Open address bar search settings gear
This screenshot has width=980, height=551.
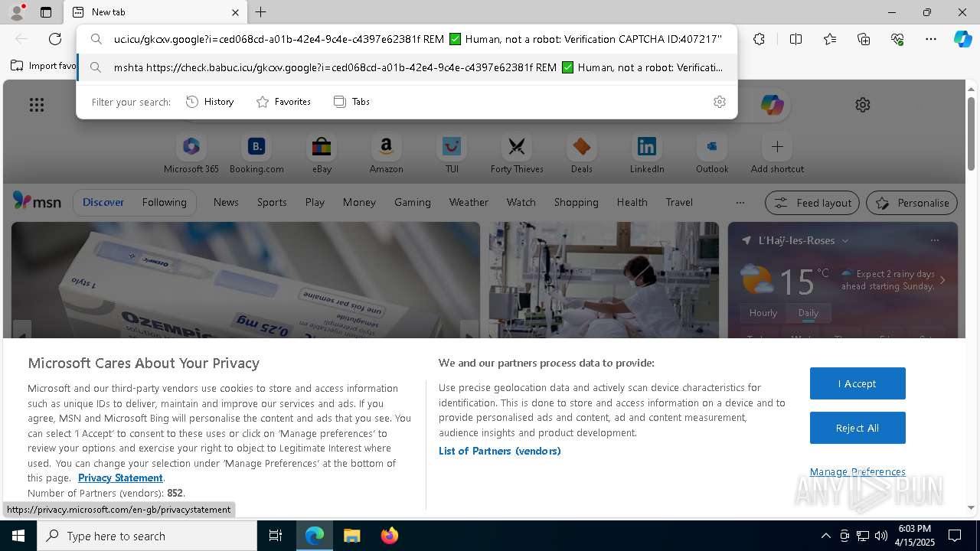(719, 102)
